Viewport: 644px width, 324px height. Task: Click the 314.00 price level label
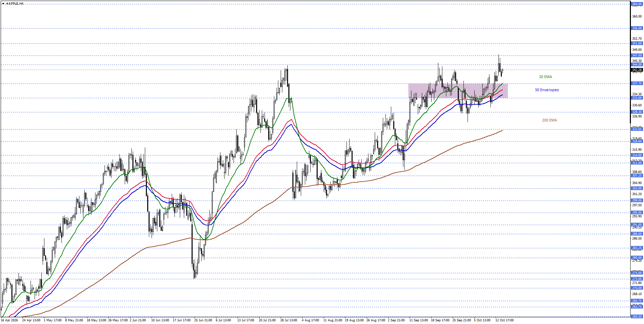pyautogui.click(x=637, y=155)
